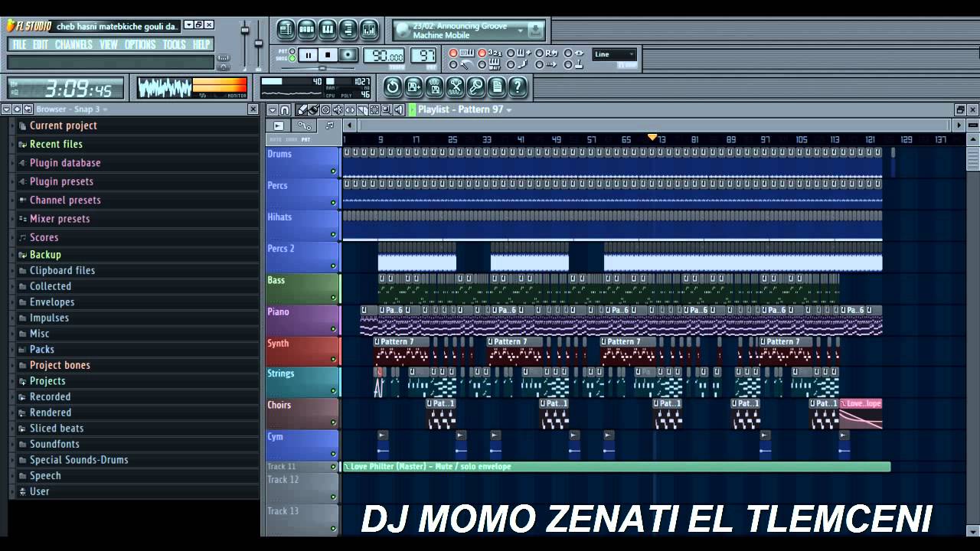980x551 pixels.
Task: Open the VIEW menu
Action: pyautogui.click(x=109, y=44)
